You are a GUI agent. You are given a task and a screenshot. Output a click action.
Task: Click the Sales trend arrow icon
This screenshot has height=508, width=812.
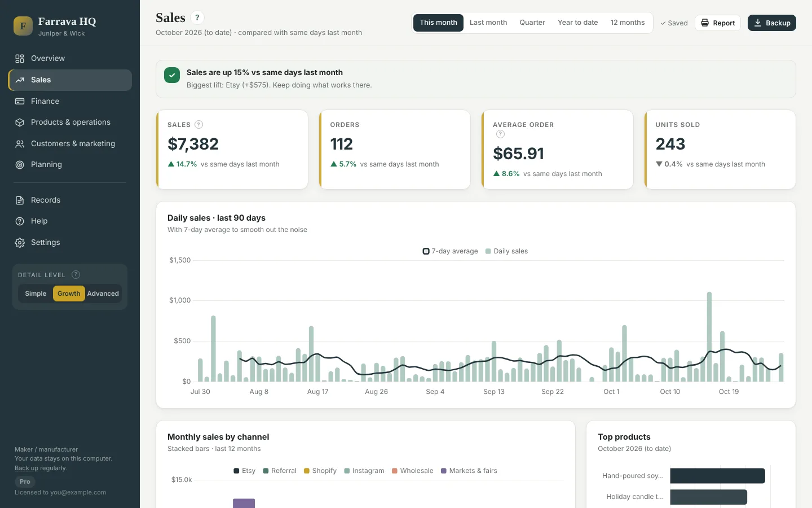coord(20,80)
